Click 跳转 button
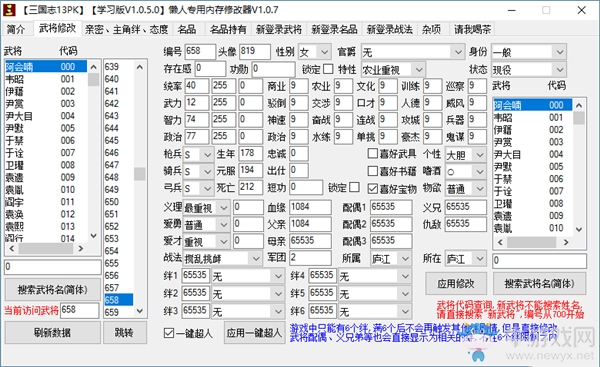600x367 pixels. pos(125,332)
